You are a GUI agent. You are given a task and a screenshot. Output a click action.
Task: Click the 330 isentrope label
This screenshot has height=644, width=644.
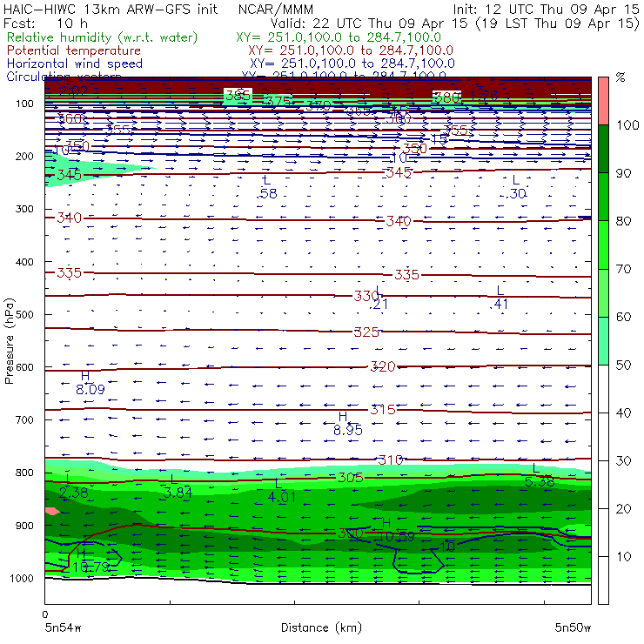(x=366, y=296)
